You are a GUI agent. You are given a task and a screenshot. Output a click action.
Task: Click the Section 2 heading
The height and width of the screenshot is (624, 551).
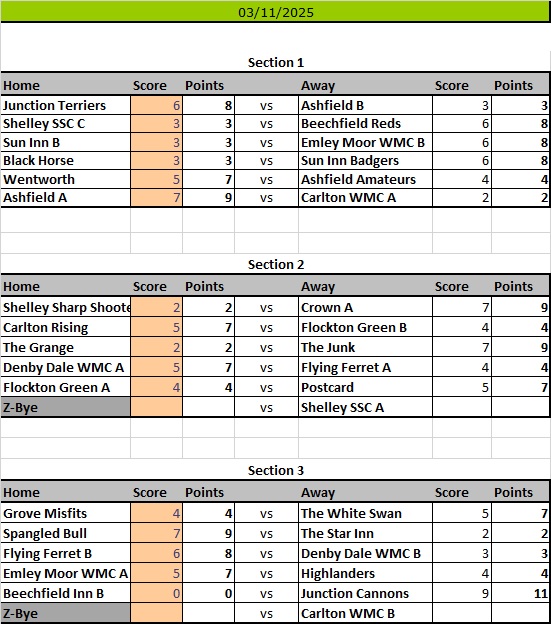[275, 264]
